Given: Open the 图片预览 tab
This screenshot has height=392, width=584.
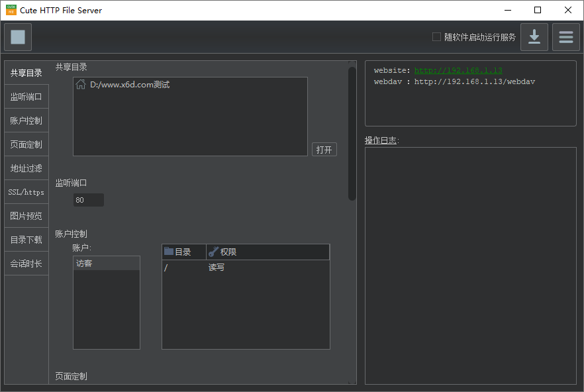Looking at the screenshot, I should coord(26,216).
